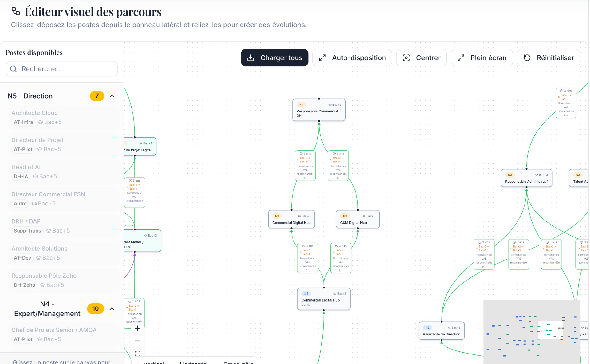Click the expand arrows icon in Auto-disposition

coord(322,58)
